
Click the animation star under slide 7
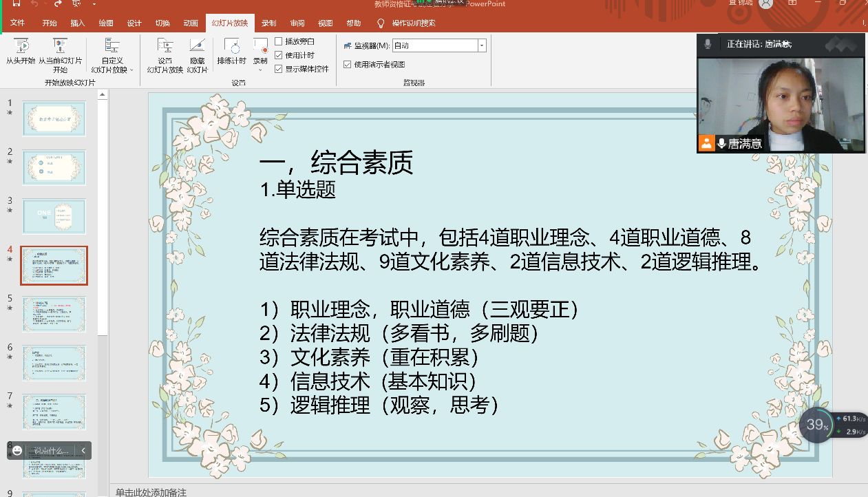[10, 405]
